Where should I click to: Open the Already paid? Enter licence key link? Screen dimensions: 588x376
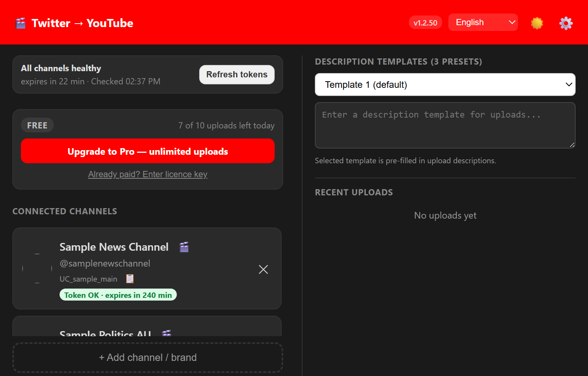point(148,174)
